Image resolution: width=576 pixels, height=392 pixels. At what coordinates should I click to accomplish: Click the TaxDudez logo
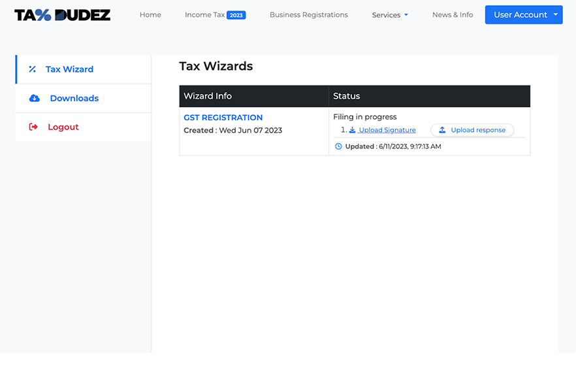[63, 15]
